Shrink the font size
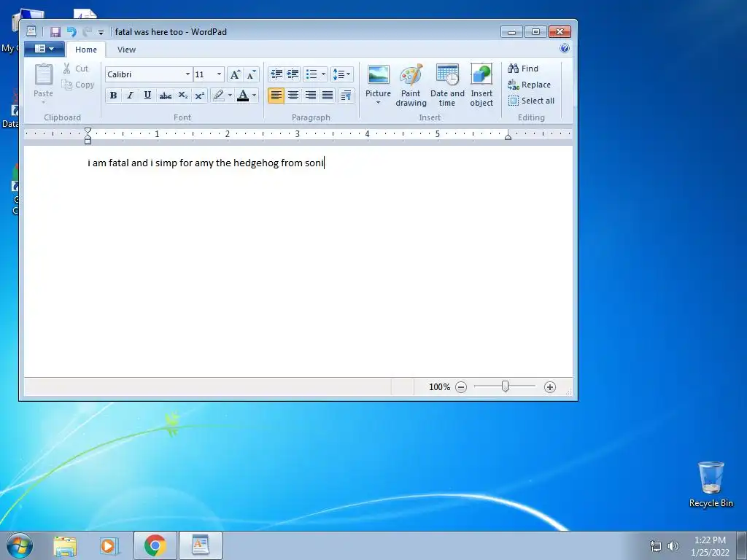This screenshot has width=747, height=560. (x=251, y=74)
